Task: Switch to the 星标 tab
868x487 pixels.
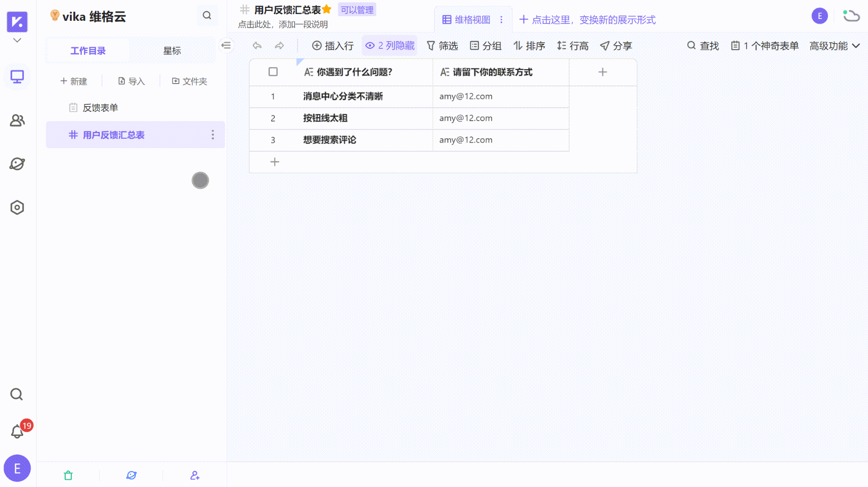Action: (x=172, y=51)
